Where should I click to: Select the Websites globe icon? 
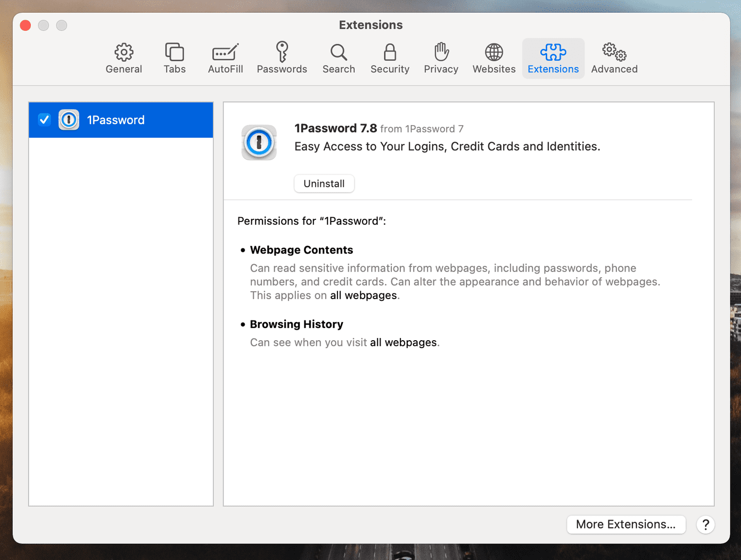pyautogui.click(x=494, y=52)
